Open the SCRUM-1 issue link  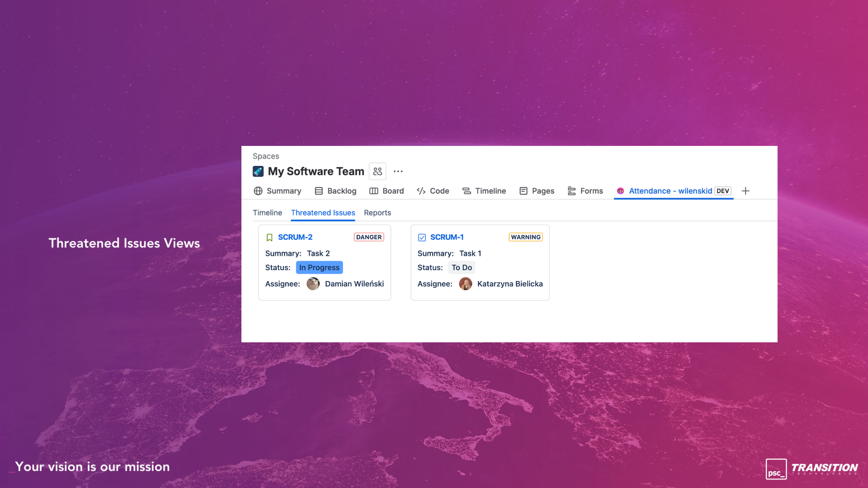447,237
